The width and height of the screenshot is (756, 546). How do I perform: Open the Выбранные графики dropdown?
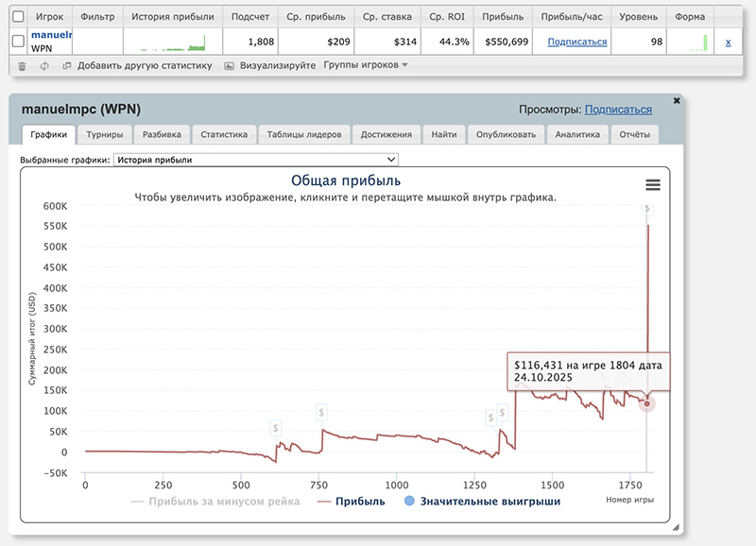255,160
